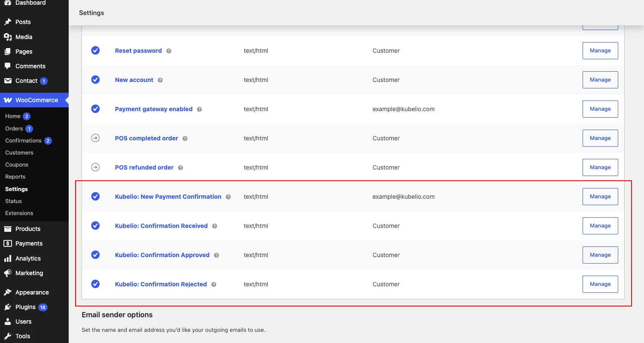Click Manage for Kubelio: Confirmation Rejected
This screenshot has width=644, height=343.
pos(600,284)
